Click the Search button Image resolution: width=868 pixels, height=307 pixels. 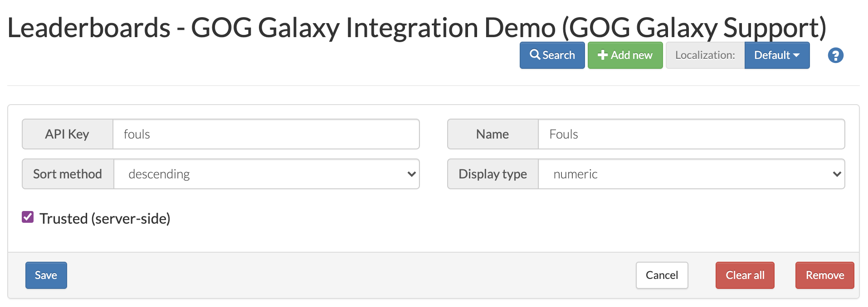(552, 55)
